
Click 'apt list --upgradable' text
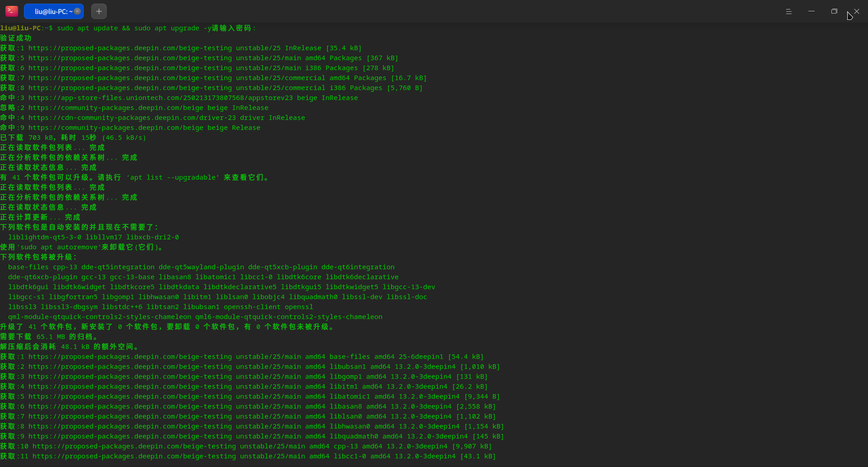pos(173,177)
